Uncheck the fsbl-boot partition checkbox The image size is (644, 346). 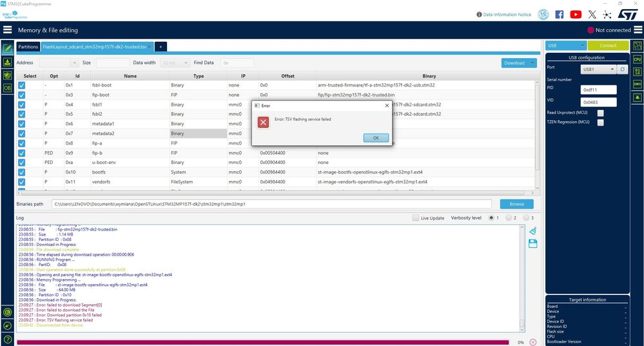point(21,85)
